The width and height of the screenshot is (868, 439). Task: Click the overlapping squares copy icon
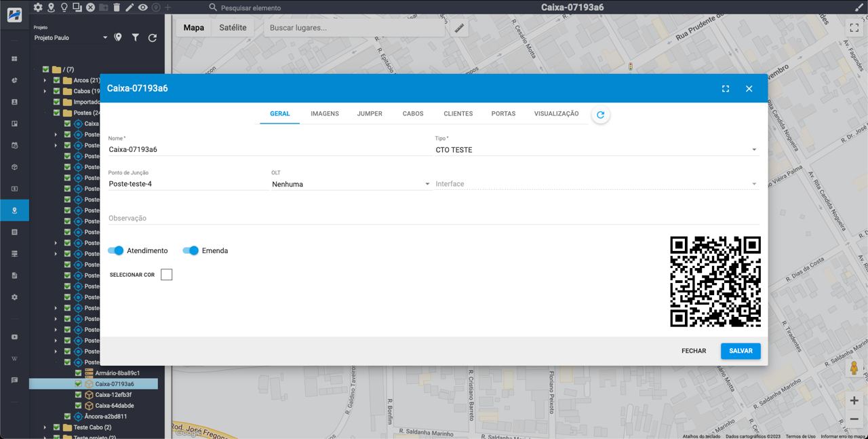77,7
